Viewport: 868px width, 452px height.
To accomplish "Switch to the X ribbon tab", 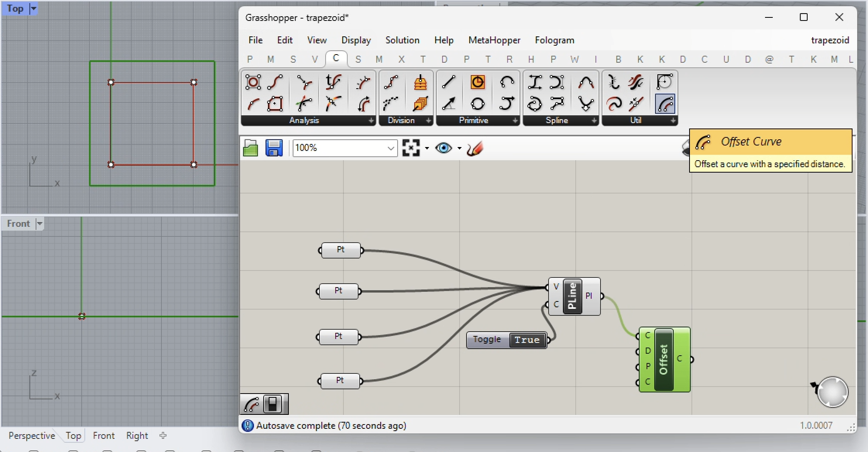I will [x=401, y=59].
